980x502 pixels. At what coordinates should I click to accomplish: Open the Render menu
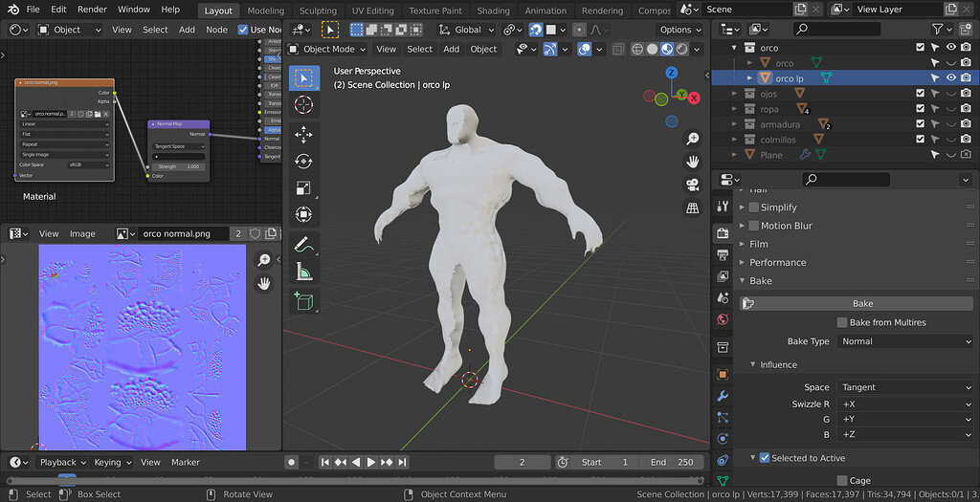point(92,10)
